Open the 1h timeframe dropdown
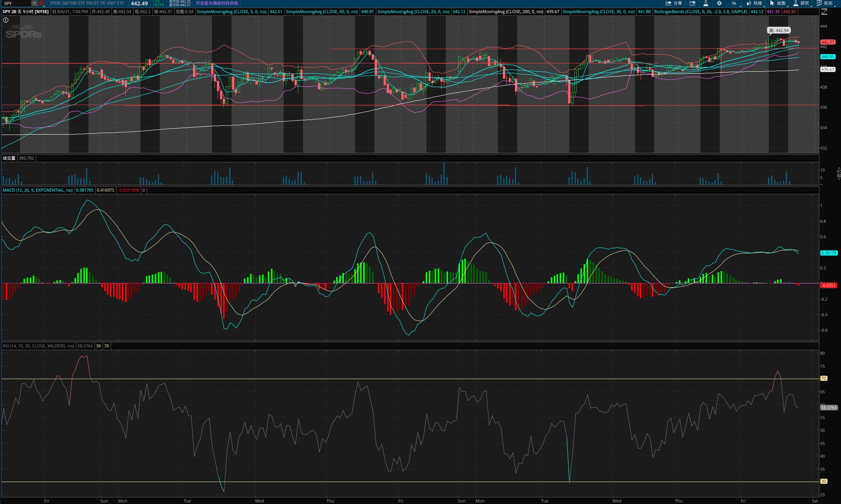The image size is (841, 504). [734, 3]
